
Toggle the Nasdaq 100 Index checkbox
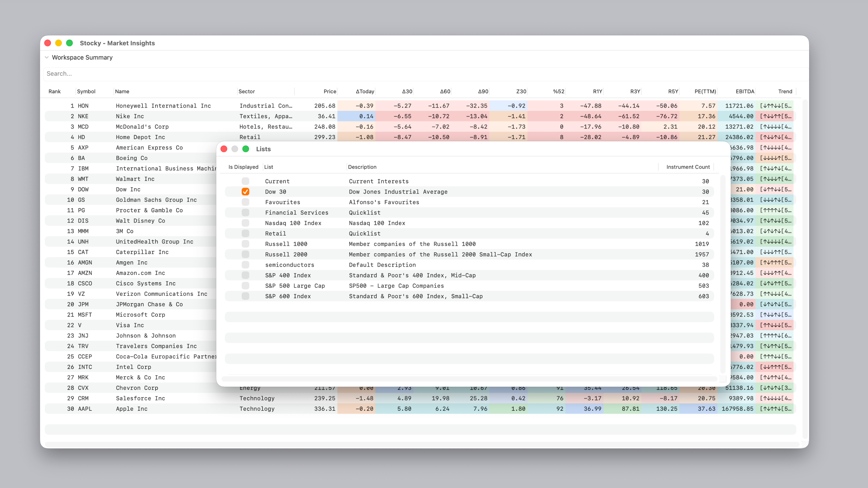point(245,223)
